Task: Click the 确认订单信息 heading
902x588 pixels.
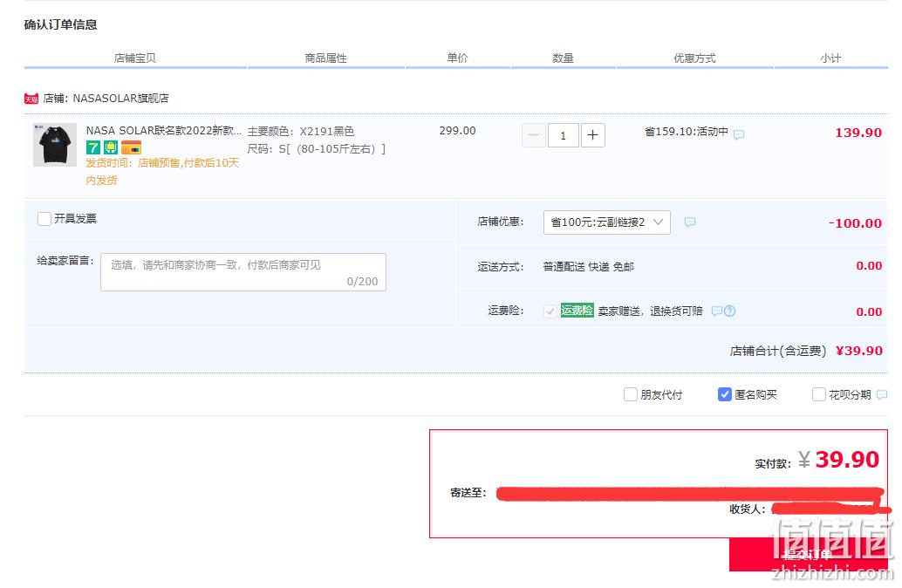Action: [60, 24]
